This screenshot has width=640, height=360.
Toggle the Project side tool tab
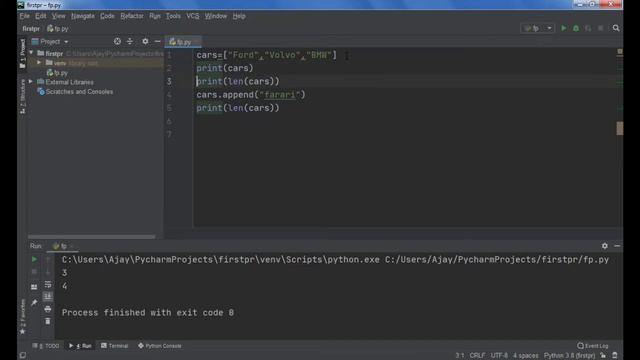pyautogui.click(x=23, y=53)
